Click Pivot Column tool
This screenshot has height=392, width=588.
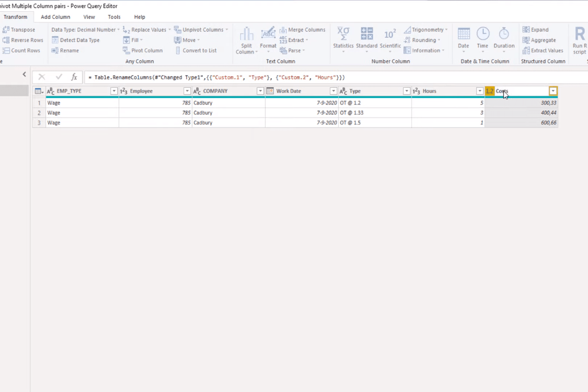tap(143, 51)
